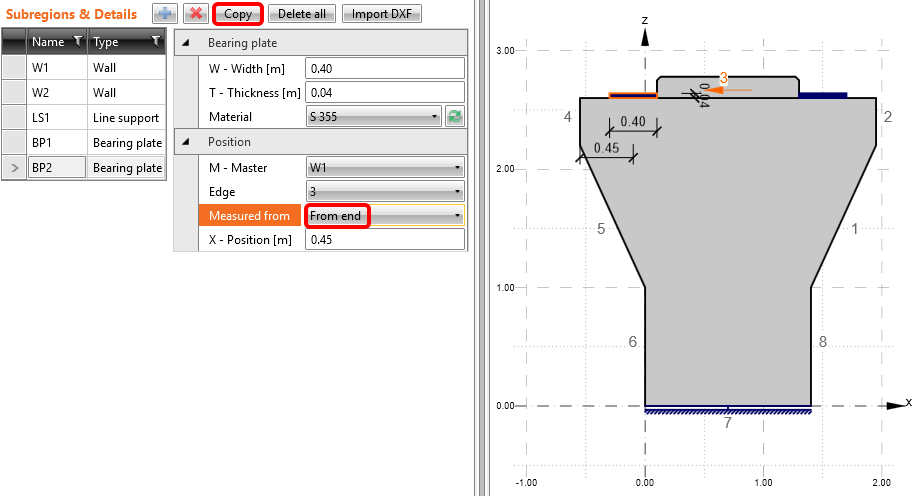Collapse the Position section
This screenshot has width=920, height=496.
tap(185, 142)
